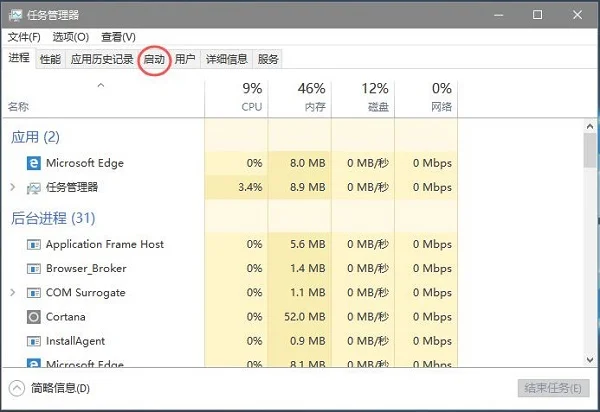Click the COM Surrogate process icon
This screenshot has width=600, height=412.
click(x=34, y=293)
